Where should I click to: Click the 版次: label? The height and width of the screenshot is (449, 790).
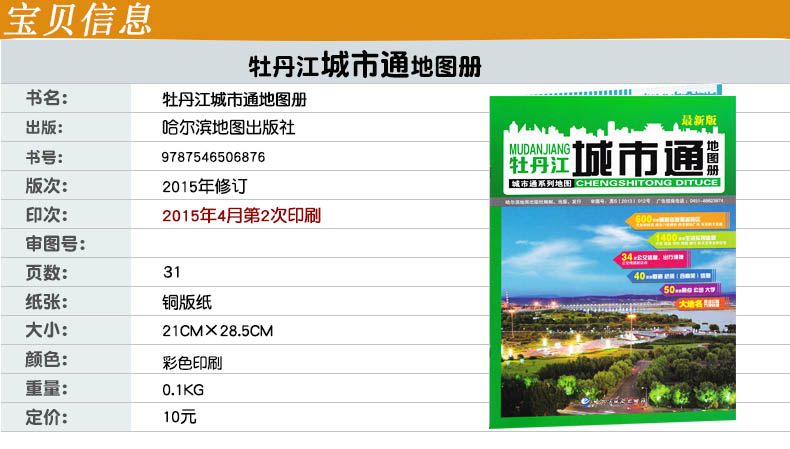[x=46, y=186]
